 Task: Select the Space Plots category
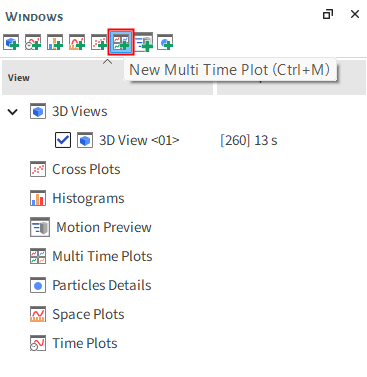[x=88, y=314]
